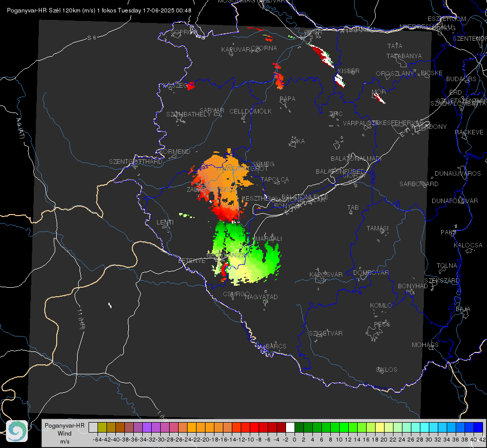Click the dark green swatch between 0 and 2

299,427
